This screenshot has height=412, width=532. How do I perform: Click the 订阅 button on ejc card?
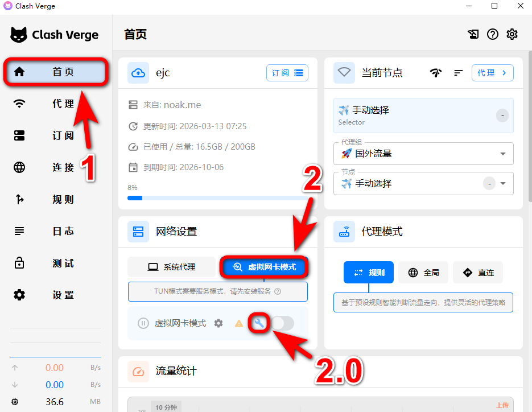[287, 73]
